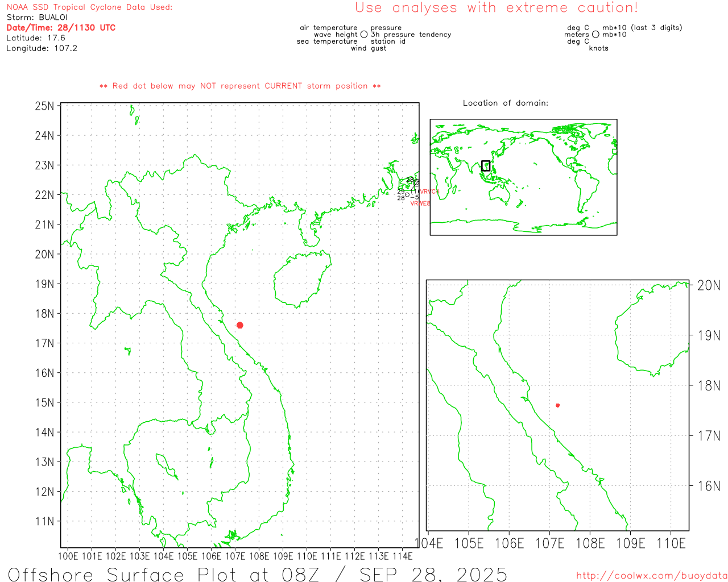
Task: Click the 'Offshore Surface Plot at 08Z' title
Action: pyautogui.click(x=257, y=574)
